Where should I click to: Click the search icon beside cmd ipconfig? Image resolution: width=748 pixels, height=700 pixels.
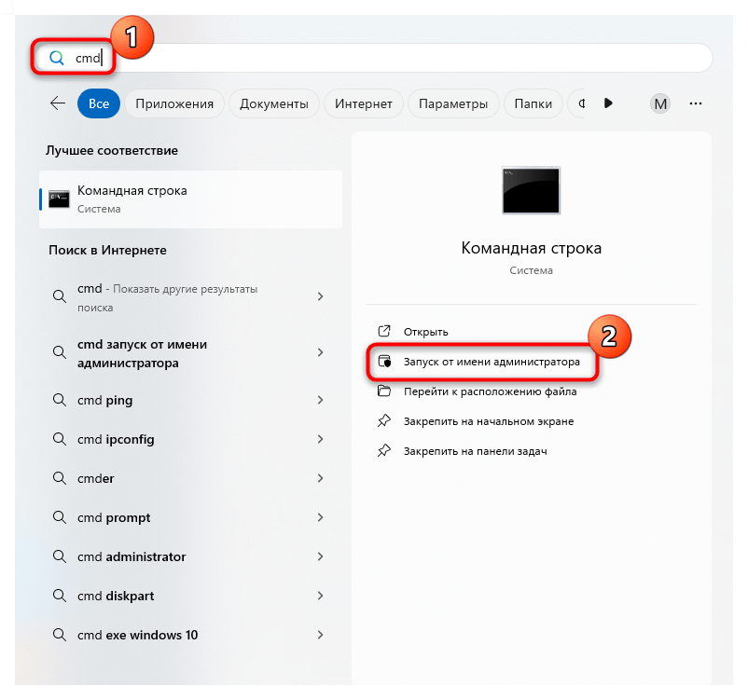(x=59, y=439)
